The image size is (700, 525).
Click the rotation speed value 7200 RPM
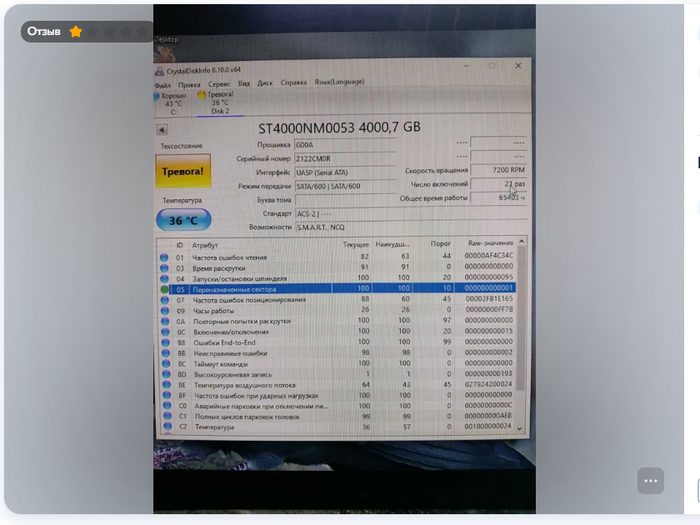499,170
